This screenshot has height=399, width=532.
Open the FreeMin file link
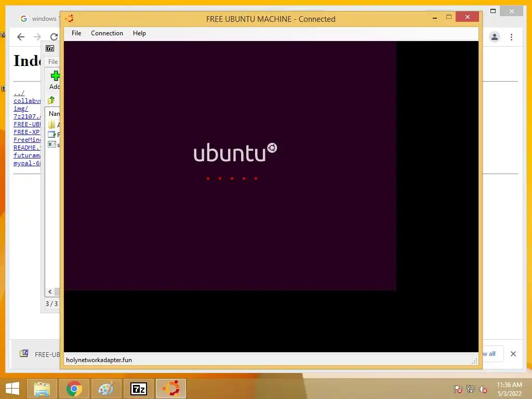coord(27,140)
